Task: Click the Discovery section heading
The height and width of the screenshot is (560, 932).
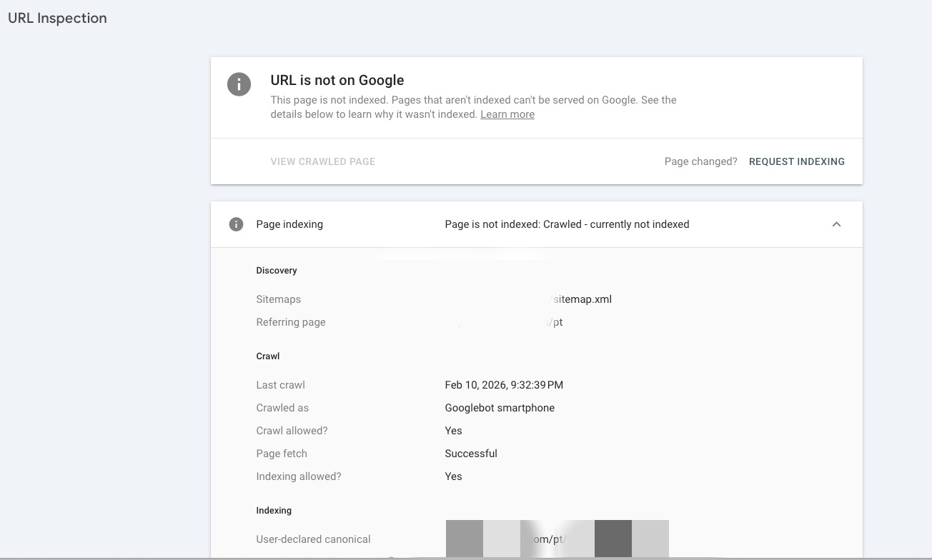Action: [277, 271]
